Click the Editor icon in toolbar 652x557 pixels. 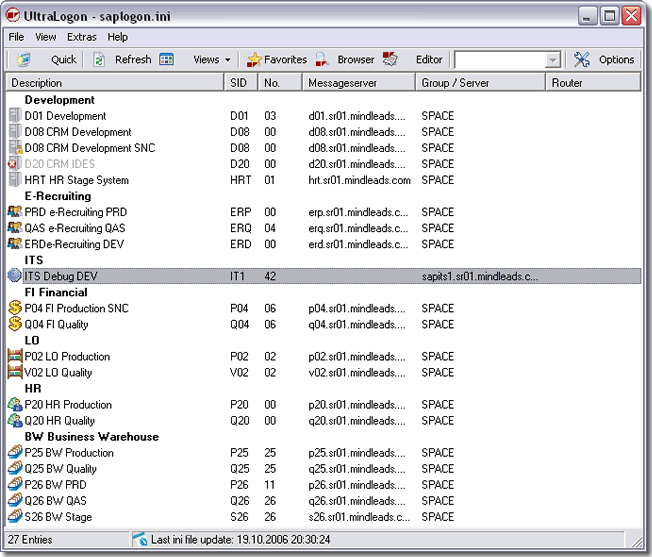coord(390,59)
